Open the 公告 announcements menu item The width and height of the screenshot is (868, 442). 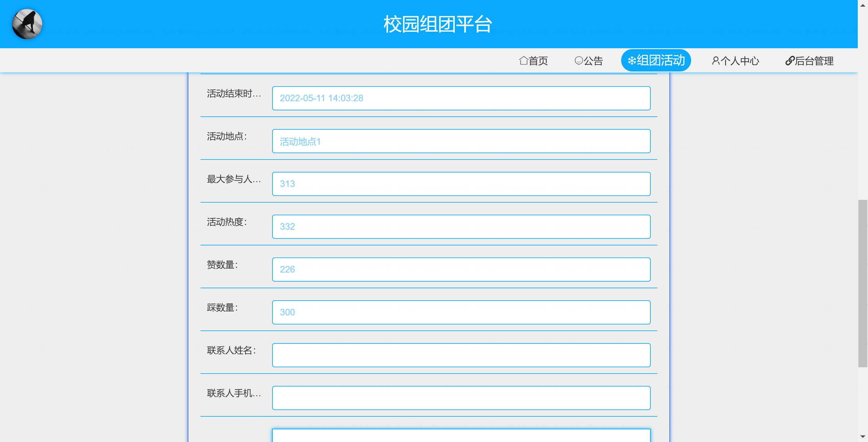588,61
